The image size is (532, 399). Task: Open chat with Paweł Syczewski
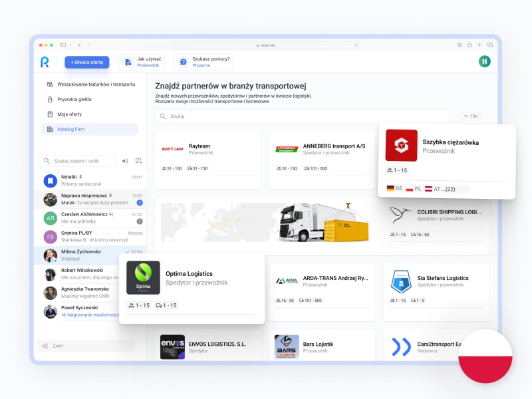(x=76, y=311)
